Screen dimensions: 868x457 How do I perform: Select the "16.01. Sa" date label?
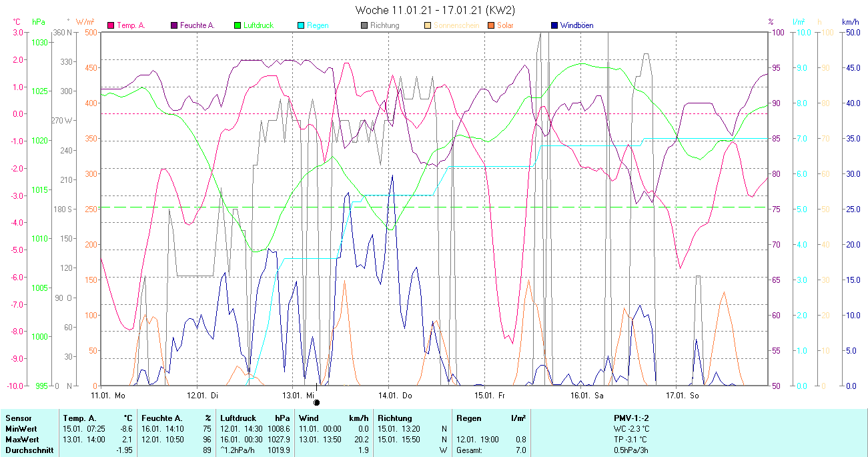click(587, 395)
